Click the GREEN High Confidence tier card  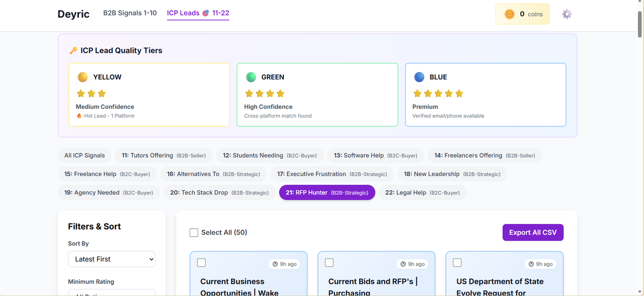pos(317,95)
